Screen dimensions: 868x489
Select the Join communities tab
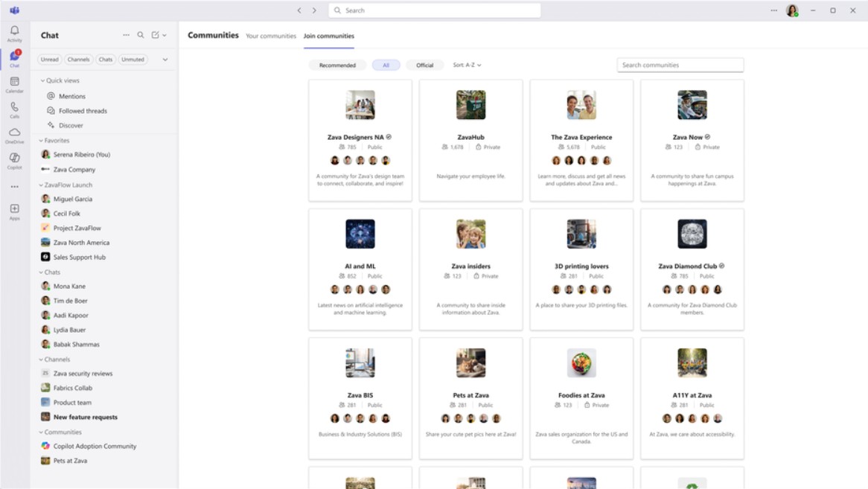point(328,36)
